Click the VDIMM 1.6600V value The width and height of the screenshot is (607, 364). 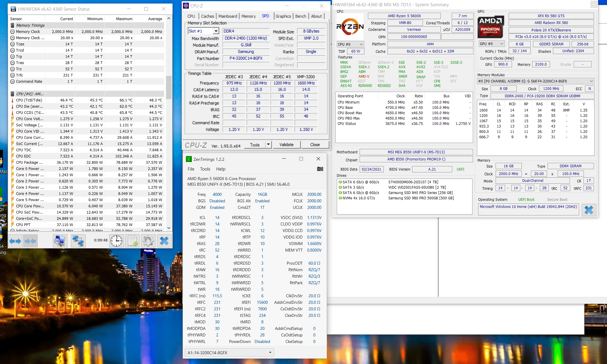(314, 244)
